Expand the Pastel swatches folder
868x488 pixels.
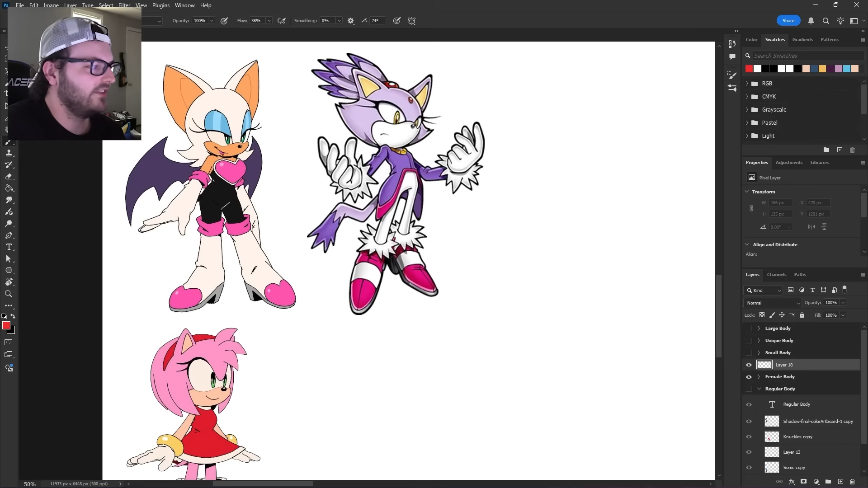(x=747, y=123)
